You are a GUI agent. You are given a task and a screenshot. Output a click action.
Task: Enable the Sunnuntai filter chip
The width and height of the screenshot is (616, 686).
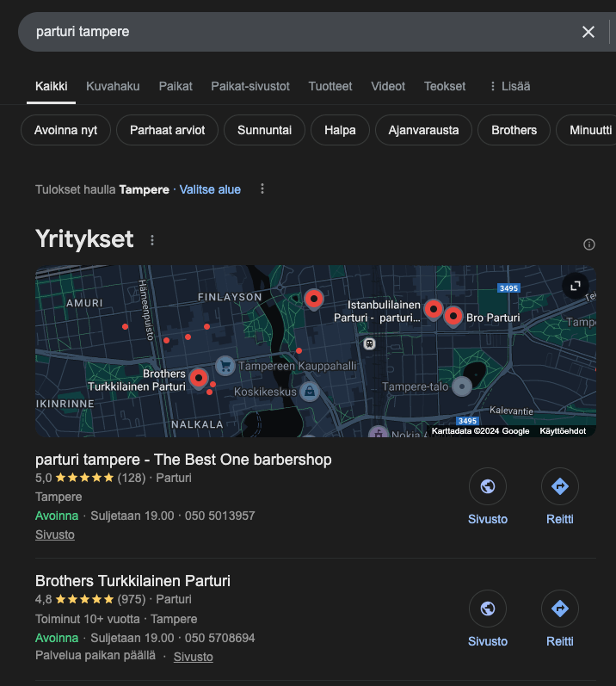264,131
